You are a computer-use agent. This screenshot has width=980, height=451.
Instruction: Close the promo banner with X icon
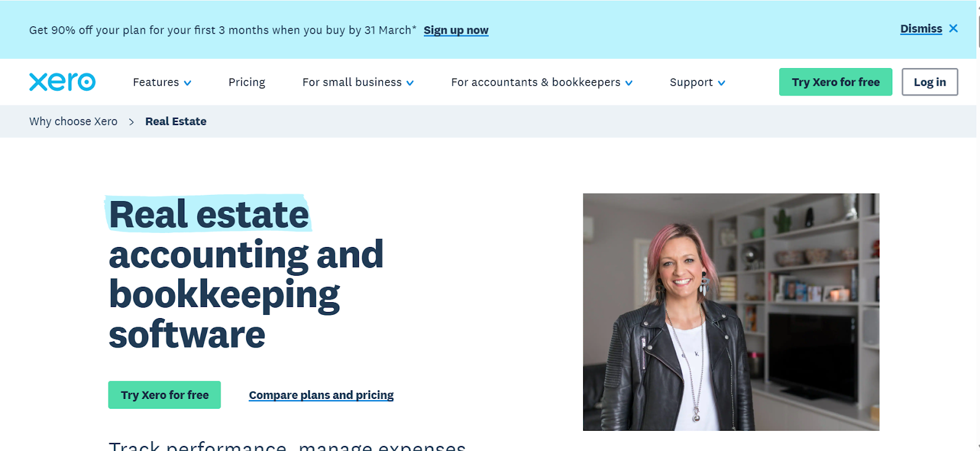[x=954, y=29]
